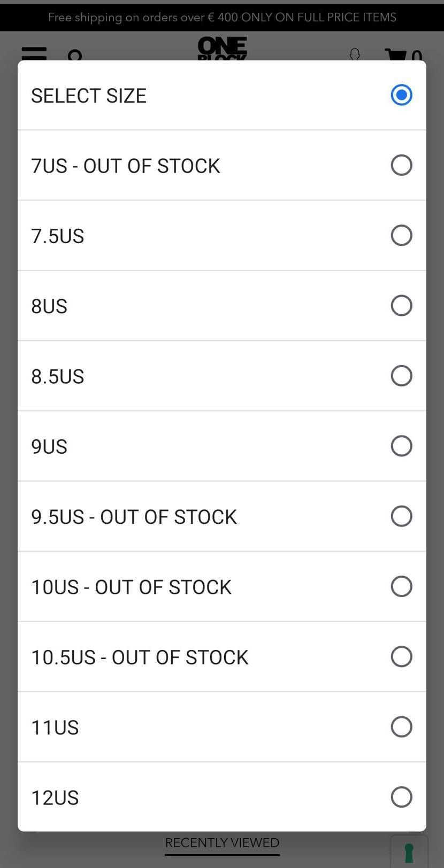The image size is (444, 868).
Task: Choose the 7.5US radio button
Action: pyautogui.click(x=401, y=235)
